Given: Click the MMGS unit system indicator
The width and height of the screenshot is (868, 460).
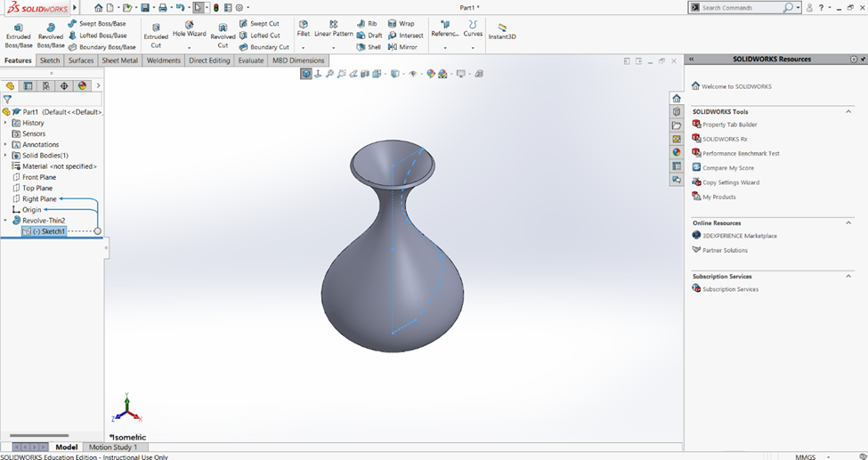Looking at the screenshot, I should (x=805, y=457).
